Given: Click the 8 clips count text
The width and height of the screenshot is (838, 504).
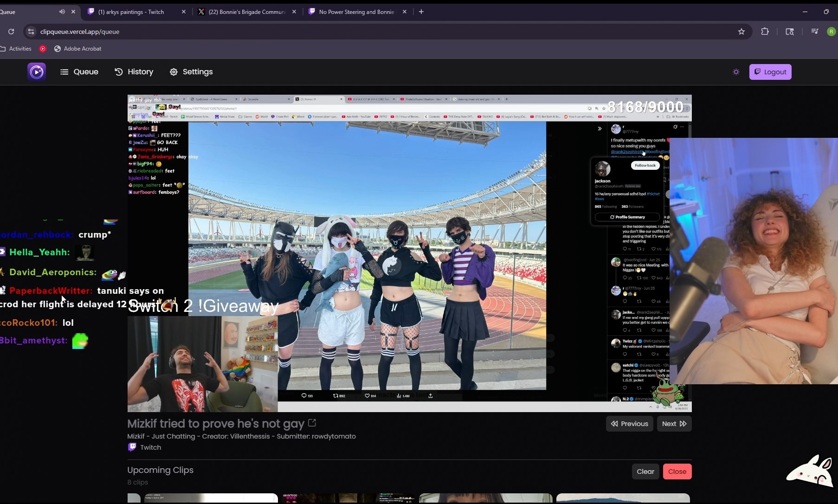Looking at the screenshot, I should click(138, 483).
